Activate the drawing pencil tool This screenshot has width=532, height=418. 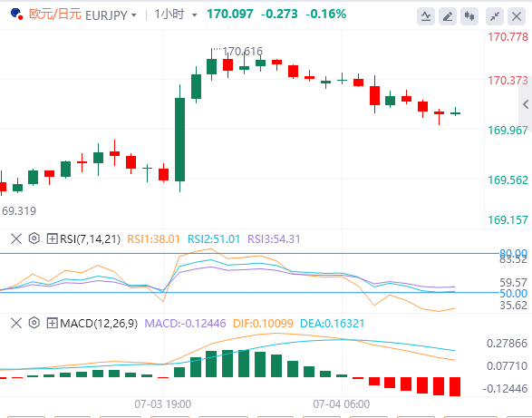tap(448, 16)
